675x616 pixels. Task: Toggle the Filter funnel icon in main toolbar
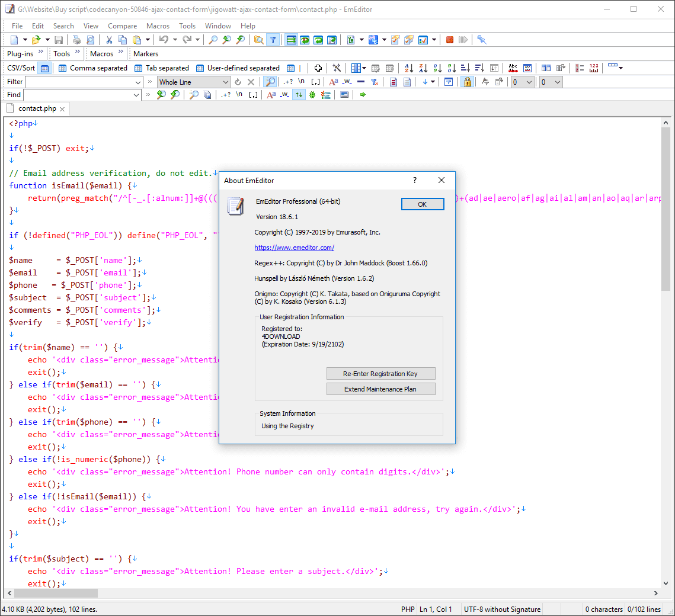(x=273, y=40)
